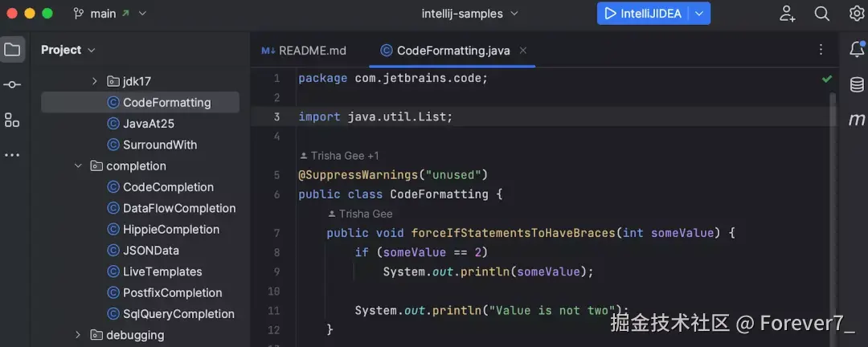Click the package icon next to debugging

96,335
